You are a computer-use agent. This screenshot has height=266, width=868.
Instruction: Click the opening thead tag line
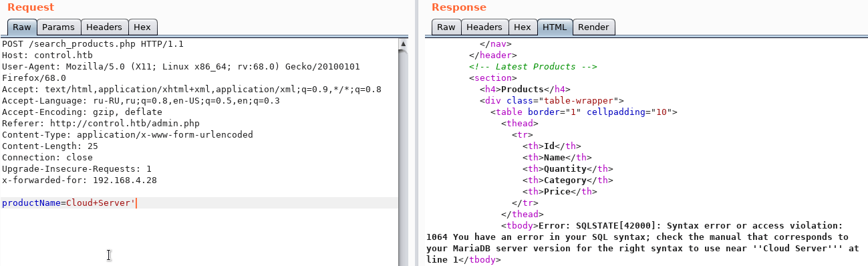520,124
